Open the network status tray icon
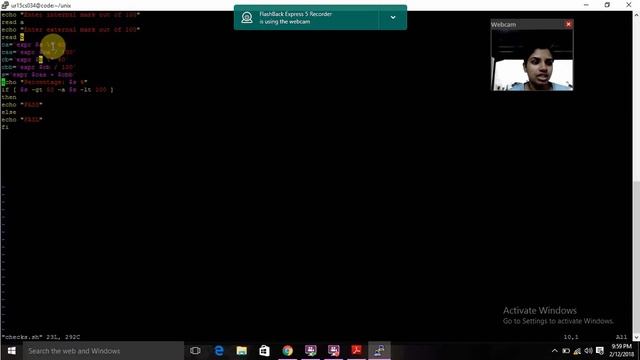The width and height of the screenshot is (640, 360). pos(577,351)
